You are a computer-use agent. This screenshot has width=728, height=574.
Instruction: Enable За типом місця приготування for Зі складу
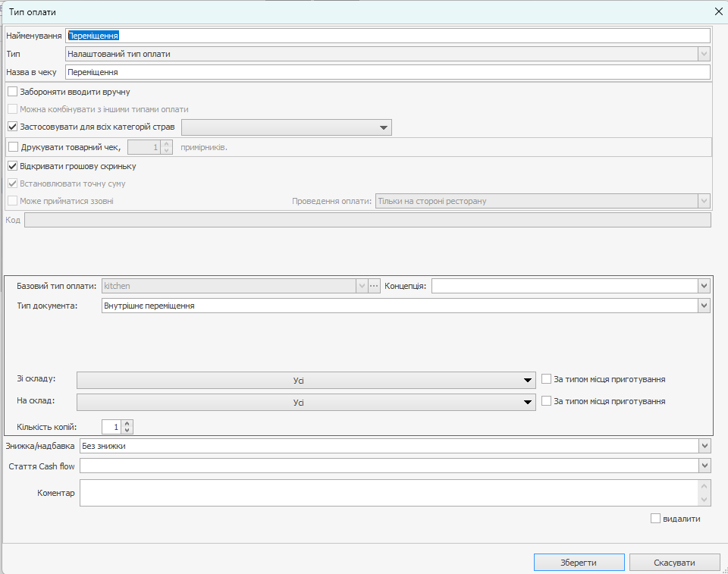point(547,379)
